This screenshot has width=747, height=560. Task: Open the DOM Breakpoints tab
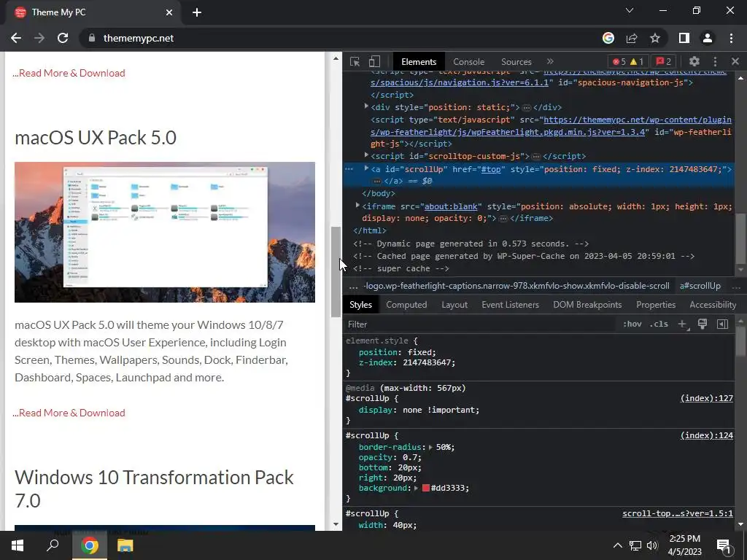[587, 305]
